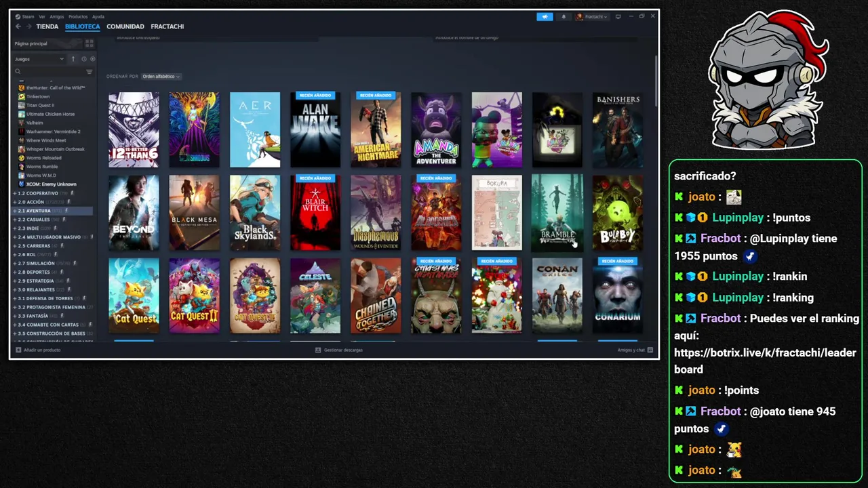The width and height of the screenshot is (868, 488).
Task: Open the Juegos filter dropdown
Action: click(x=39, y=59)
